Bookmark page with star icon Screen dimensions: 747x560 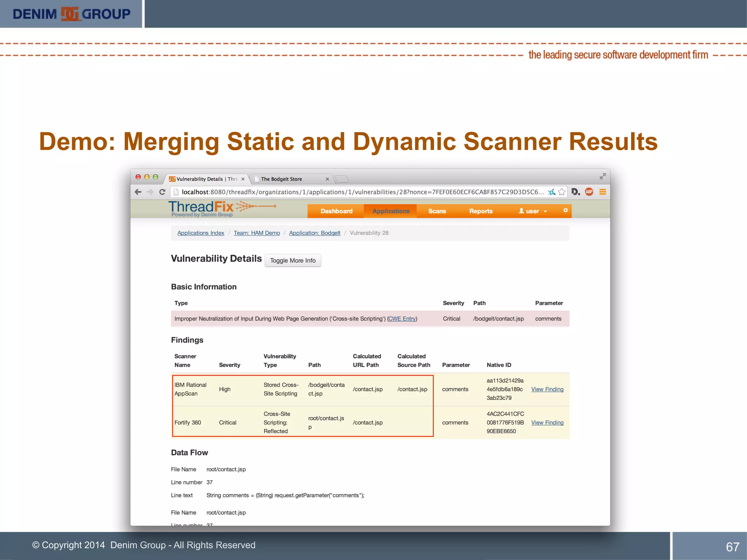[x=562, y=192]
